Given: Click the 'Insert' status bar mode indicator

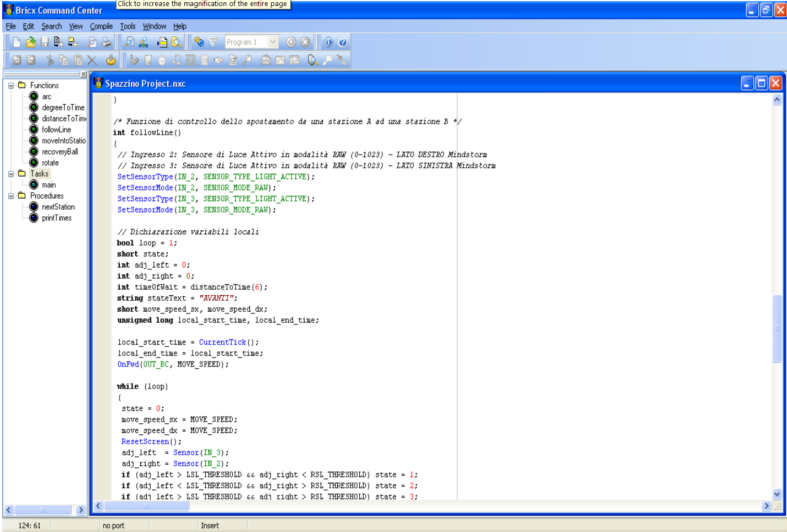Looking at the screenshot, I should click(x=210, y=526).
